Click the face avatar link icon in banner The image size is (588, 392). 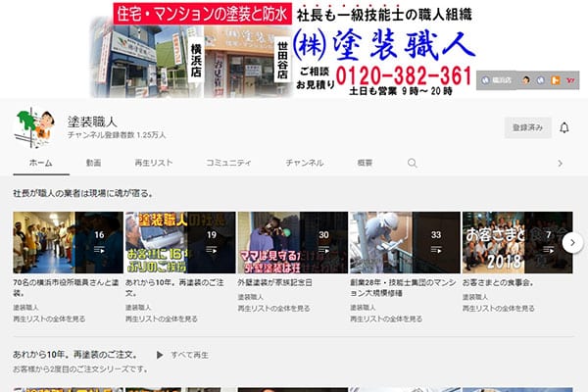click(x=525, y=80)
